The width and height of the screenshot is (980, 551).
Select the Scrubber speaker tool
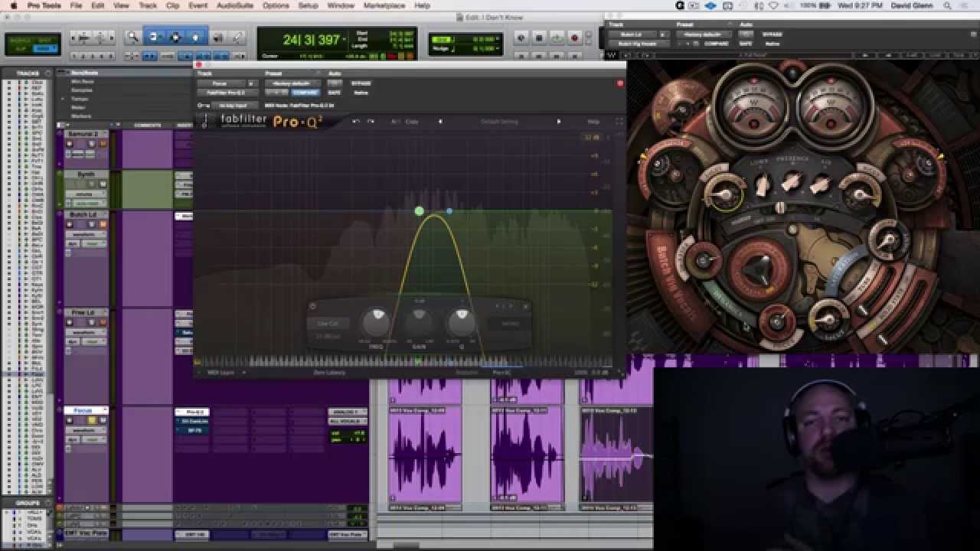click(217, 37)
